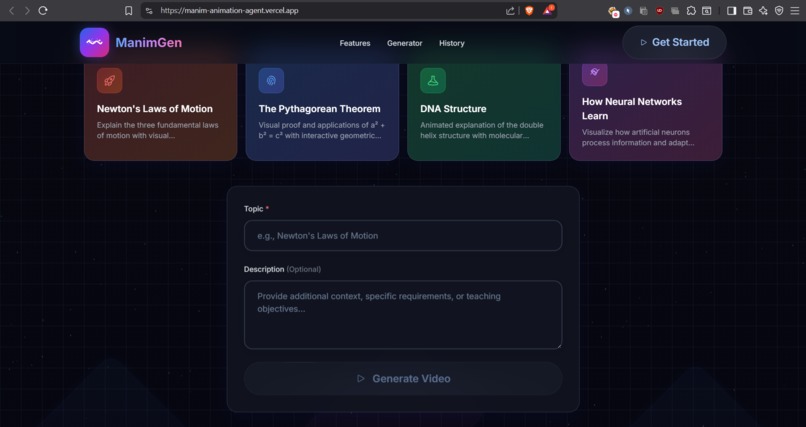Screen dimensions: 806x427
Task: Click the purple icon on Neural Networks card
Action: (x=595, y=73)
